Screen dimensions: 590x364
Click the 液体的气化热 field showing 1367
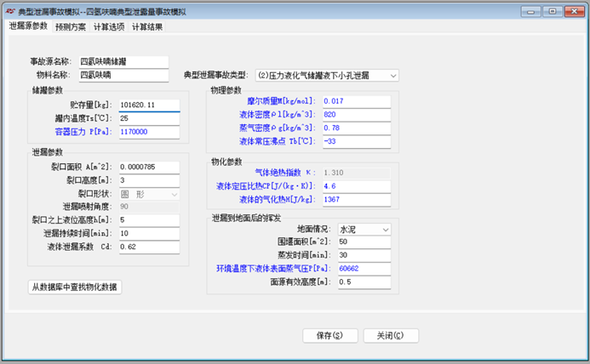[357, 200]
